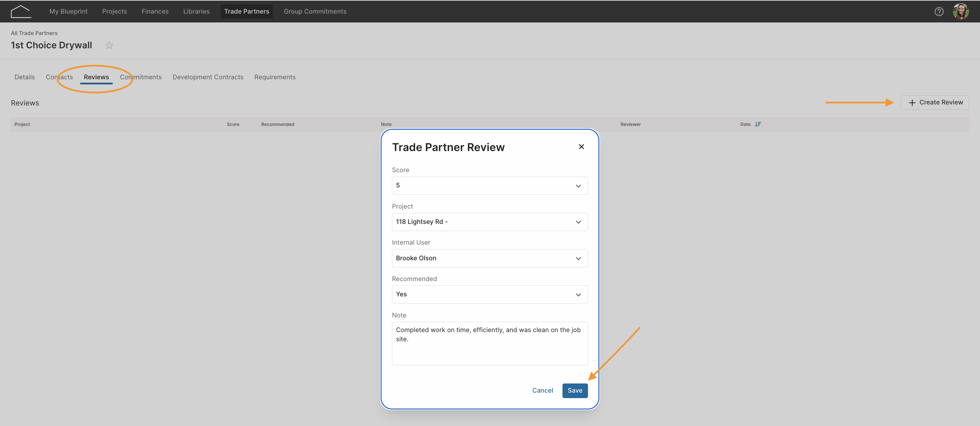Open the help question mark icon
This screenshot has width=980, height=426.
click(x=939, y=12)
